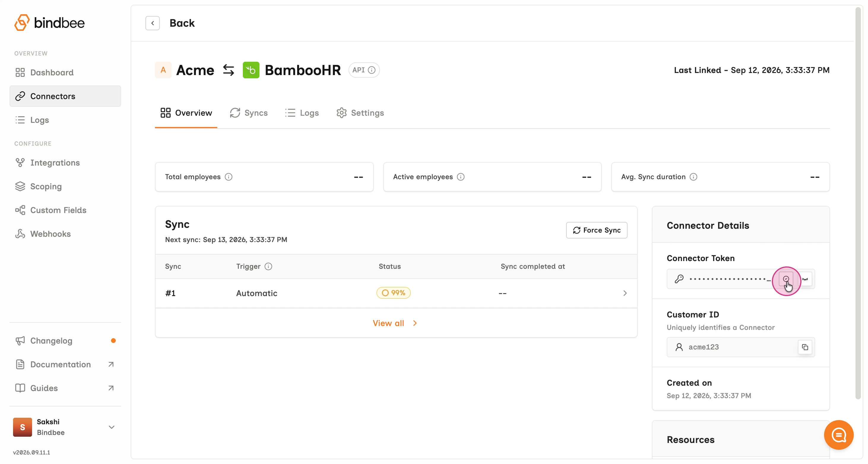
Task: Click the API badge next to BambooHR
Action: [x=364, y=70]
